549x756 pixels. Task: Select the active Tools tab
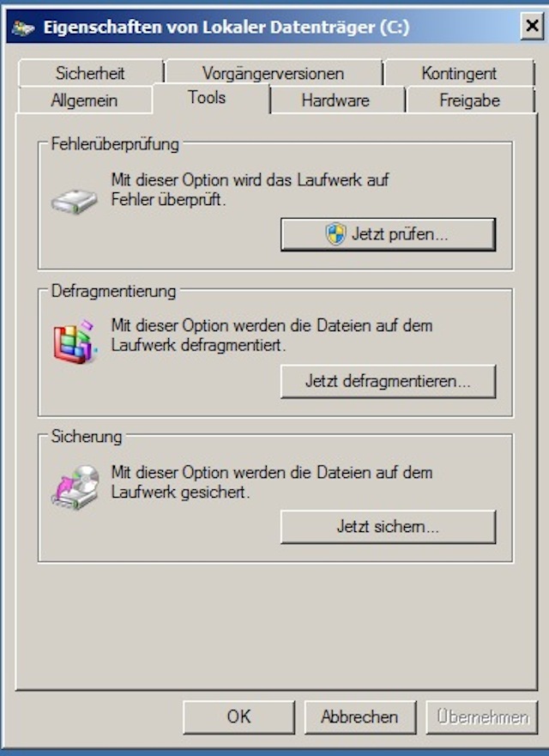(207, 98)
